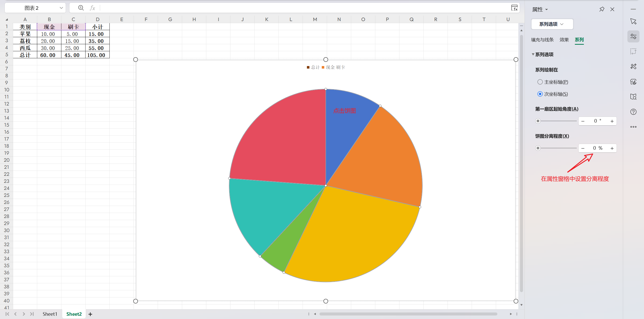Go to first sheet navigation arrow
Screen dimensions: 644x319
(x=7, y=314)
